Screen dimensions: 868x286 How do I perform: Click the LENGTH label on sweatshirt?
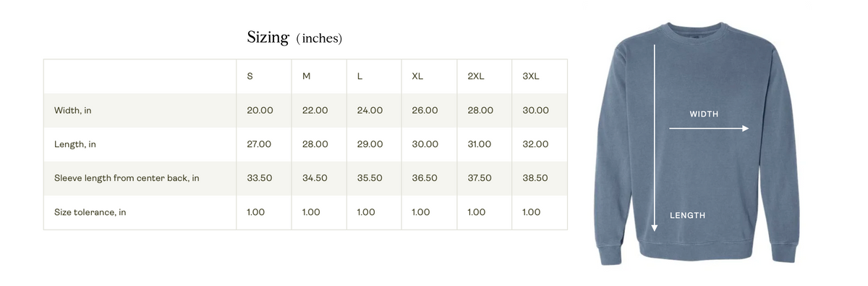click(687, 216)
